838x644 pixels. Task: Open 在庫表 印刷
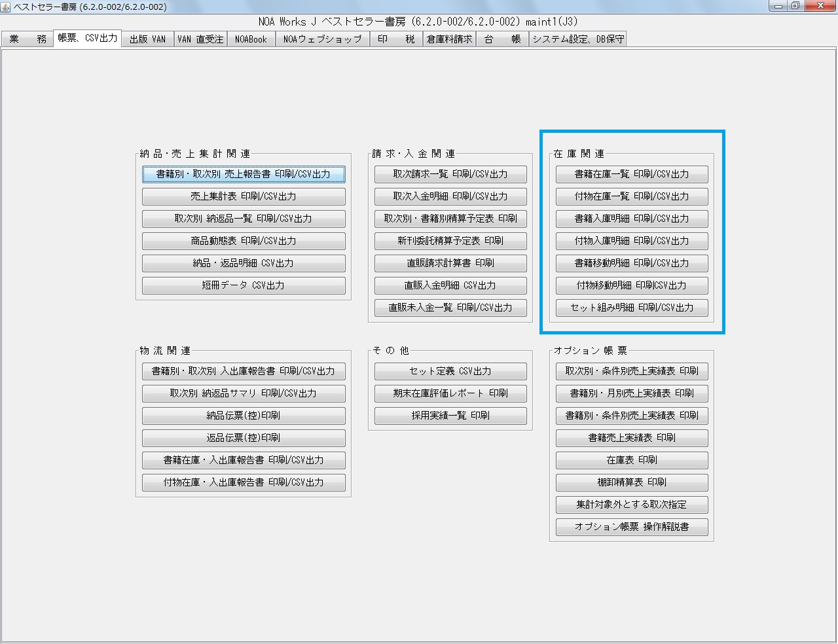(631, 460)
